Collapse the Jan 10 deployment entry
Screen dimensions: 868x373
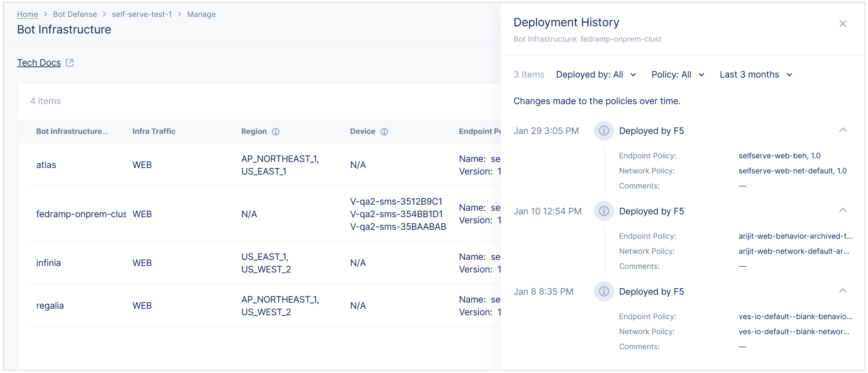coord(843,210)
